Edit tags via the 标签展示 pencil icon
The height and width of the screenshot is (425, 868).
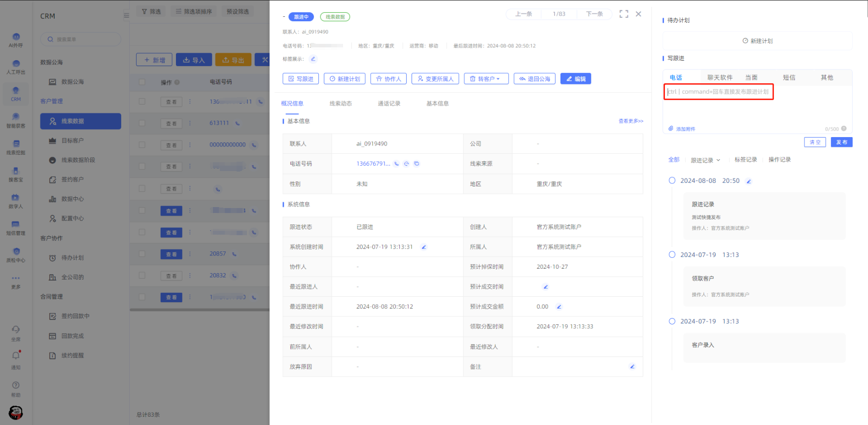pos(313,59)
